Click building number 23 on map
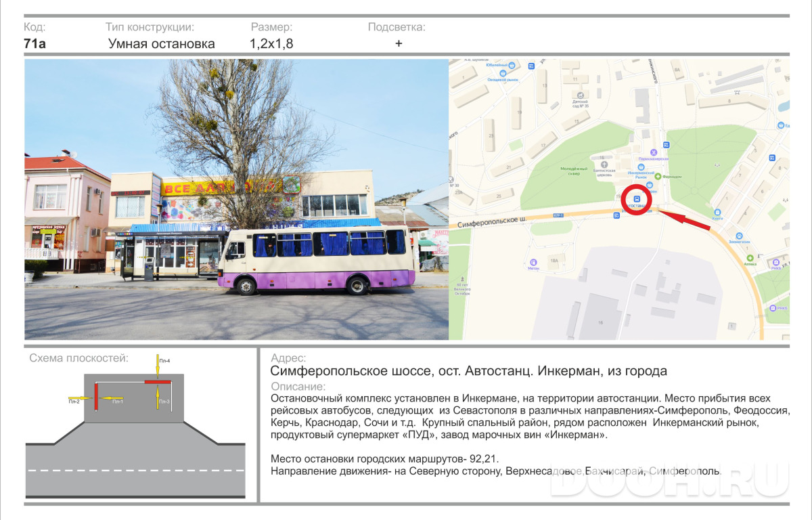The height and width of the screenshot is (520, 812). (x=491, y=135)
